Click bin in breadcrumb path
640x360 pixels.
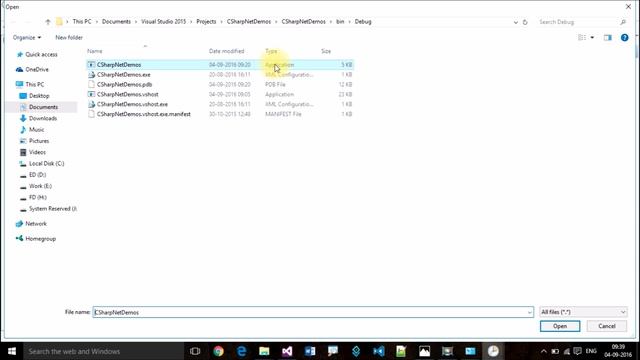click(x=340, y=22)
